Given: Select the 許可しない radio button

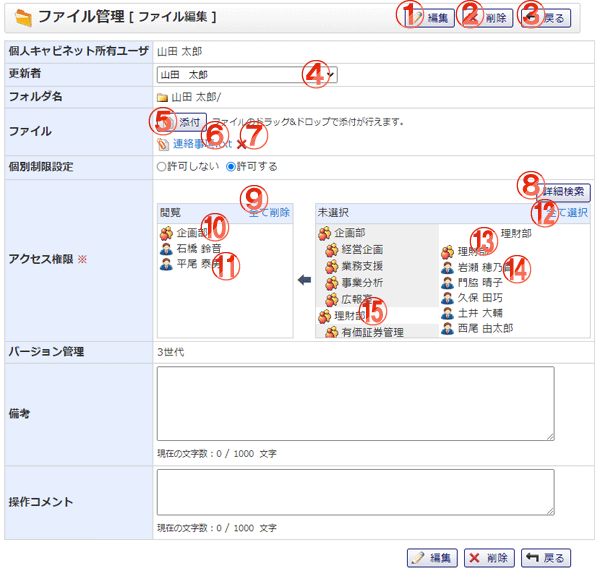Looking at the screenshot, I should 161,167.
